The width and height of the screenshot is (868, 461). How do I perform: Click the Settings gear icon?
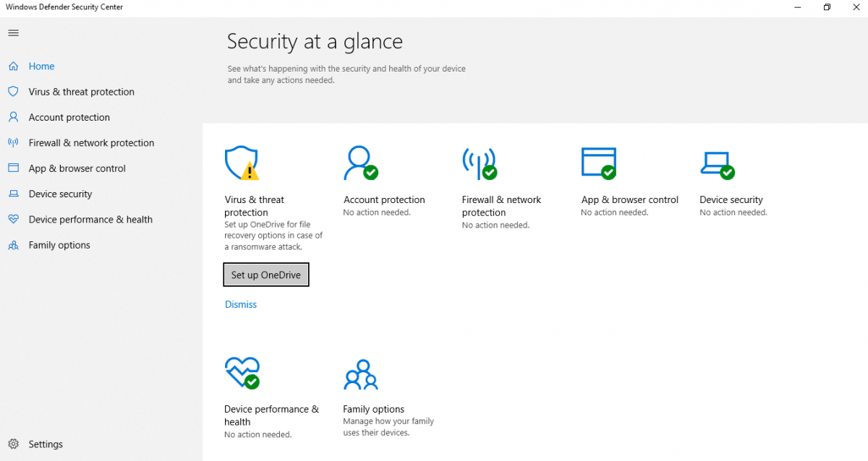click(13, 444)
